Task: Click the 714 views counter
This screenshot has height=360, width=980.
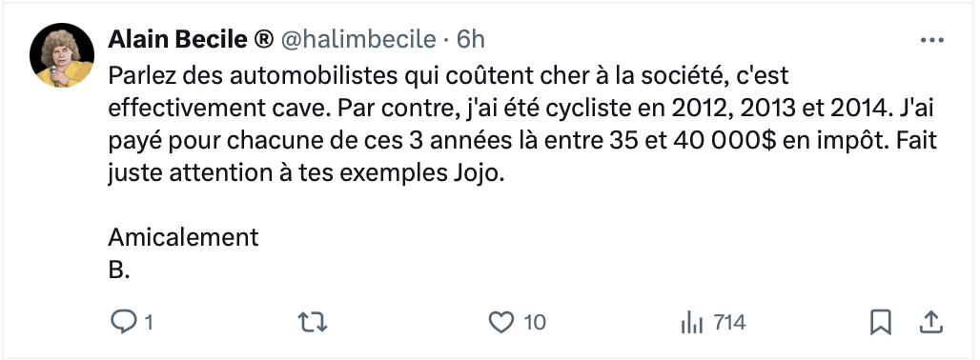Action: tap(729, 323)
